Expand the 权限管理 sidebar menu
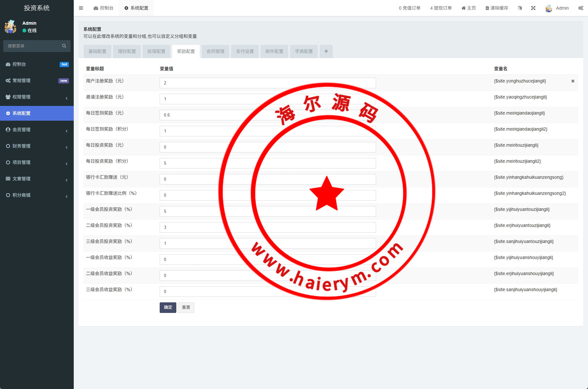Screen dimensions: 588x389 37,97
